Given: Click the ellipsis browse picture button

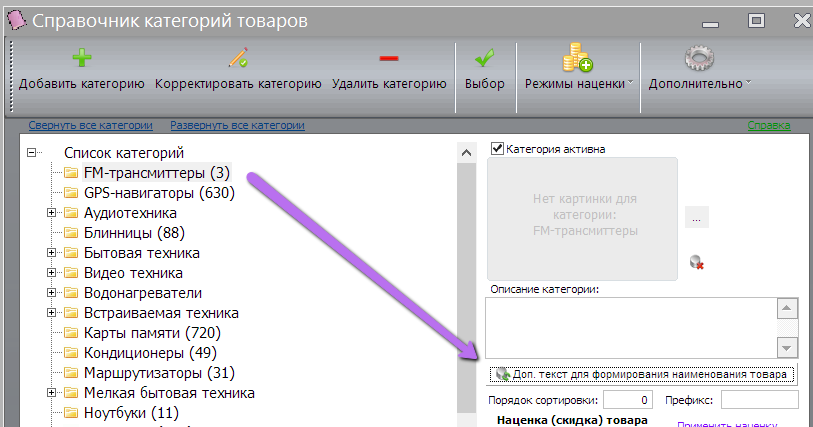Looking at the screenshot, I should click(x=696, y=218).
